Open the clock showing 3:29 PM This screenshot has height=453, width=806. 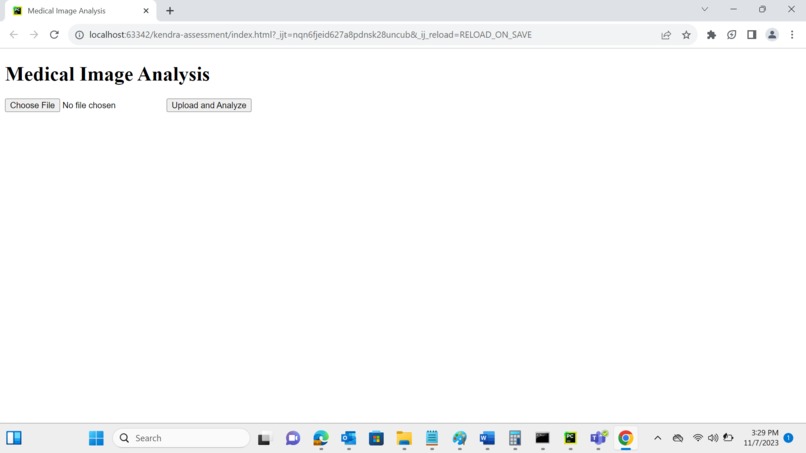coord(761,438)
